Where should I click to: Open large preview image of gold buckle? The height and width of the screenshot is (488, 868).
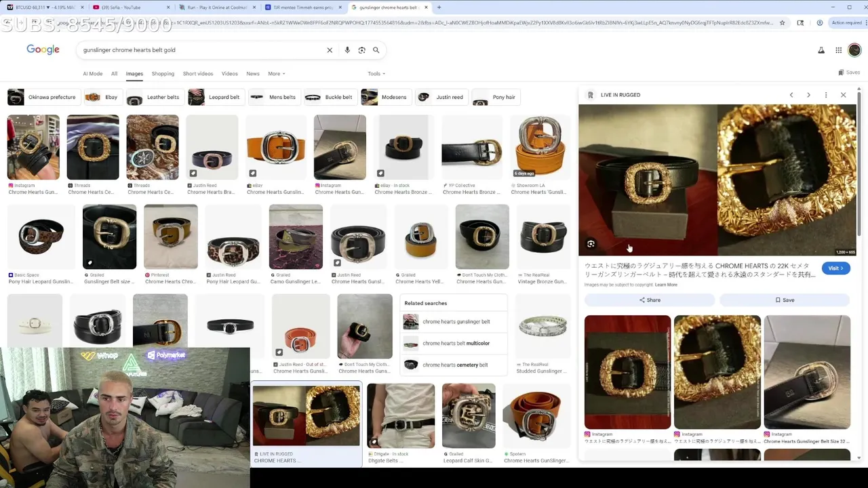(717, 180)
